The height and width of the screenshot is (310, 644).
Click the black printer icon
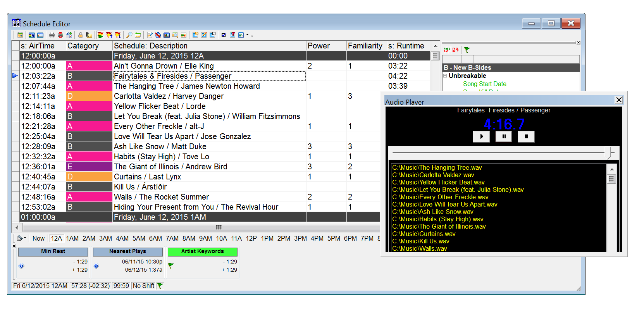pyautogui.click(x=52, y=35)
